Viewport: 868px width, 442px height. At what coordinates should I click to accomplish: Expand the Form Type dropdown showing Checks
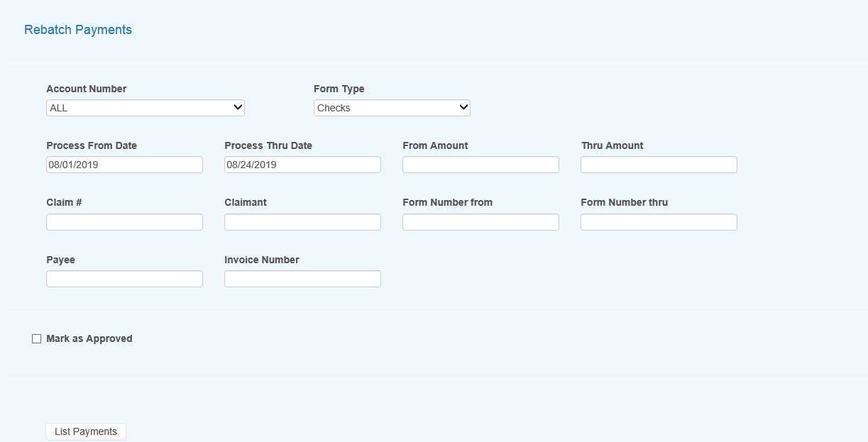pyautogui.click(x=392, y=108)
